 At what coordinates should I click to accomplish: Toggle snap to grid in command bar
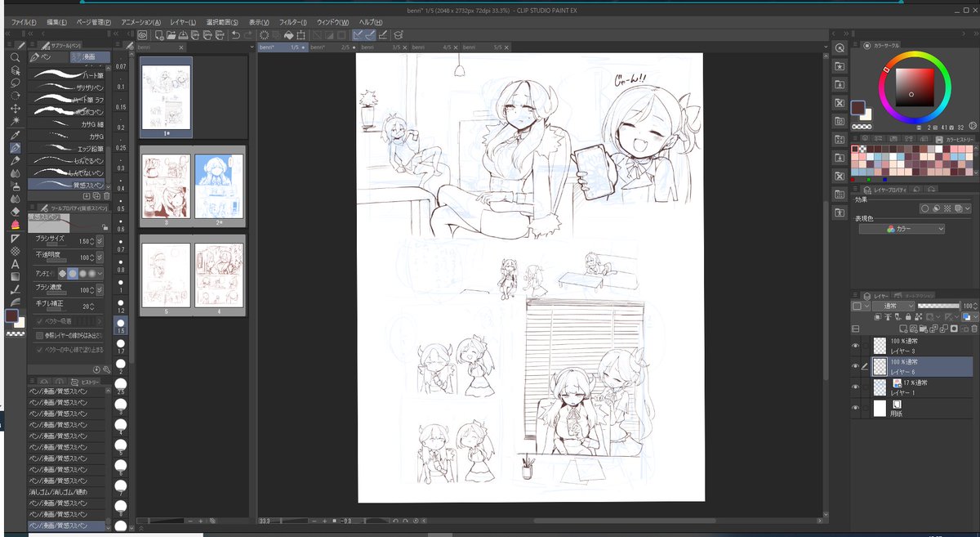[382, 35]
